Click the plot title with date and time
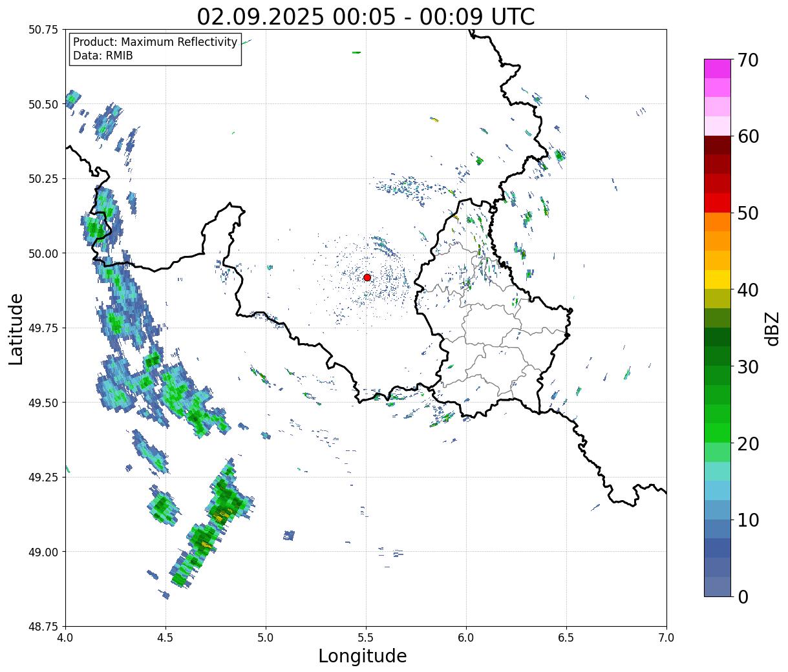 tap(366, 16)
